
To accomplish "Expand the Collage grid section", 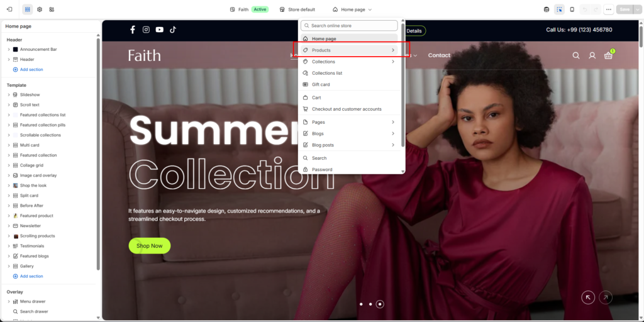I will (9, 165).
